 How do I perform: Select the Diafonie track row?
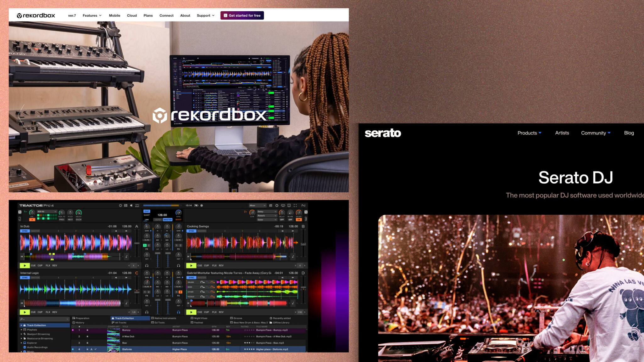189,349
